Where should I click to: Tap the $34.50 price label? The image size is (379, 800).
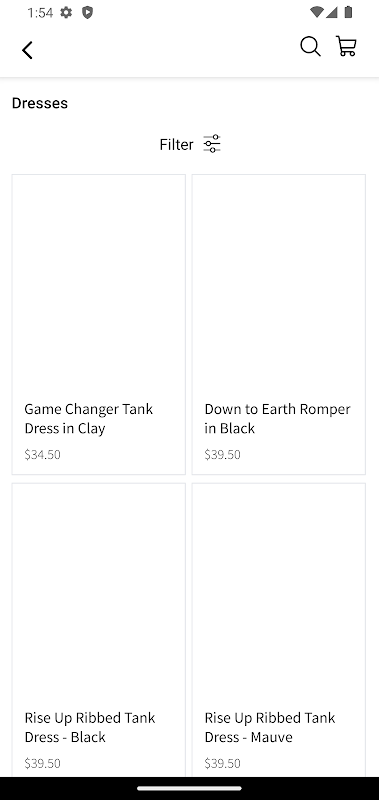[x=42, y=454]
